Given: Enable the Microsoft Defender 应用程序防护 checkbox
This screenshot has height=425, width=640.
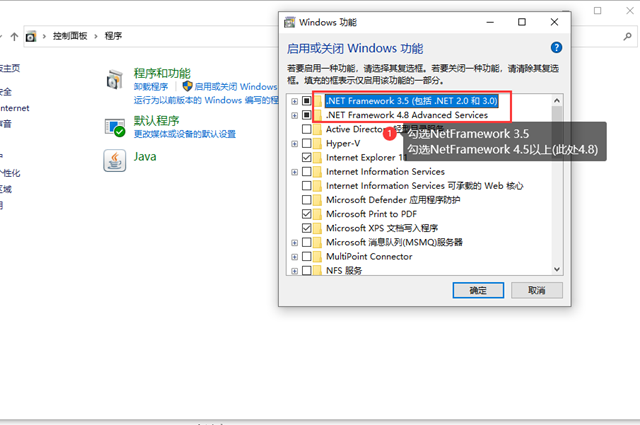Looking at the screenshot, I should point(307,200).
